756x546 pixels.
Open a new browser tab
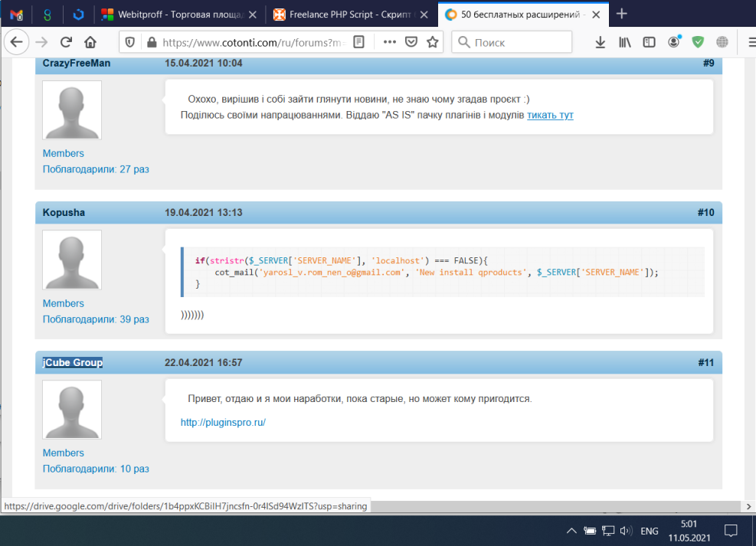622,14
